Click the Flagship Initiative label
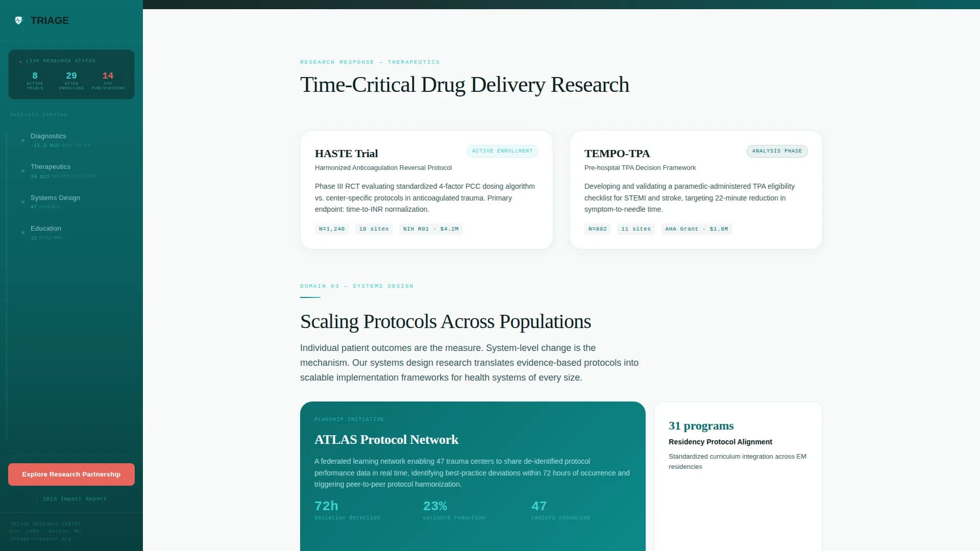980x551 pixels. click(349, 419)
